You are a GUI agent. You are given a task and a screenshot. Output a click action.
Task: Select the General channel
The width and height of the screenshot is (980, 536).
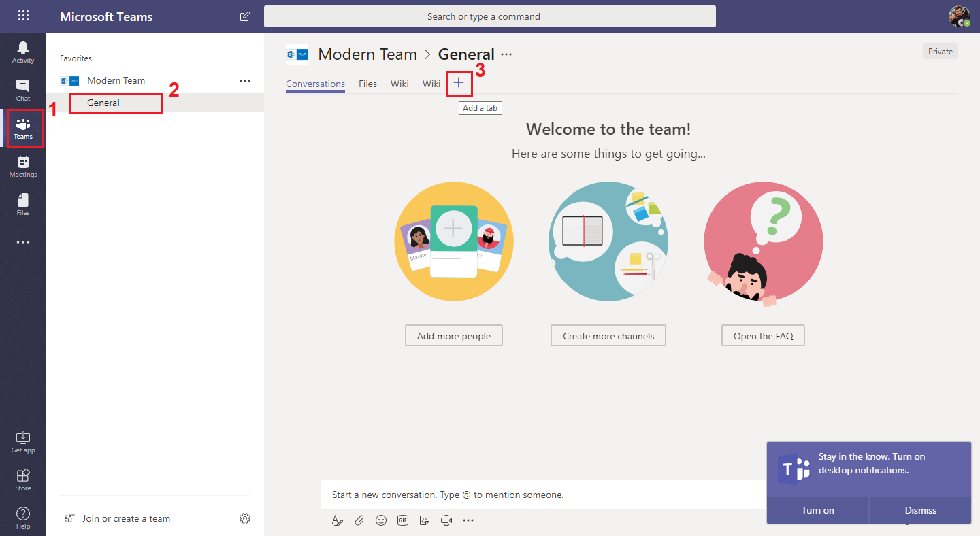[103, 103]
